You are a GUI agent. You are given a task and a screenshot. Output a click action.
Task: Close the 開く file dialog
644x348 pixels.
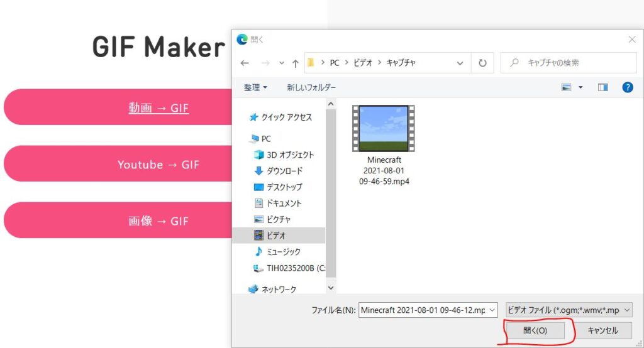click(x=631, y=40)
